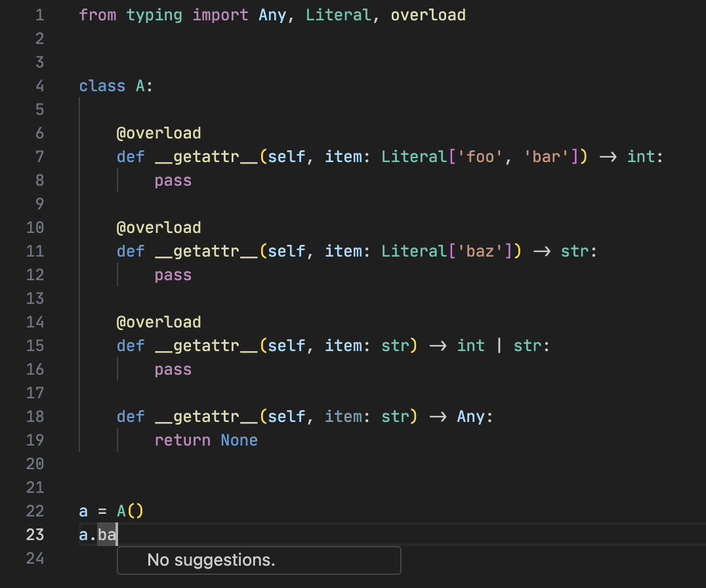The width and height of the screenshot is (706, 588).
Task: Click line number 7 in the gutter
Action: click(39, 156)
